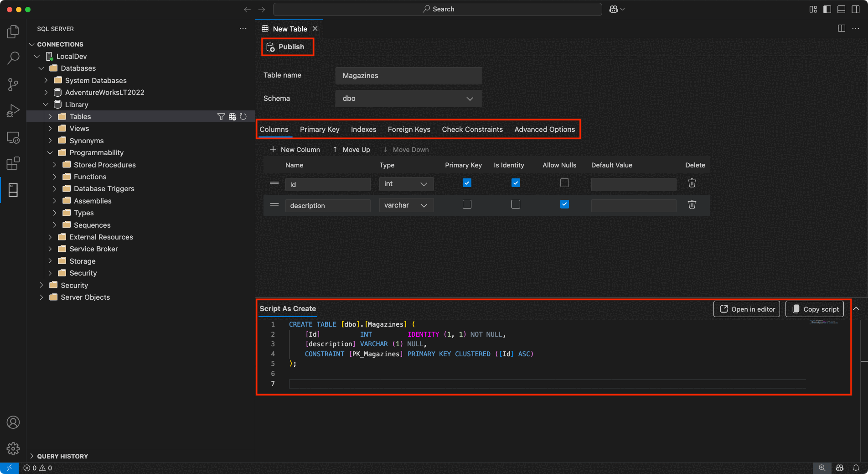The height and width of the screenshot is (474, 868).
Task: Switch to the Foreign Keys tab
Action: [x=409, y=130]
